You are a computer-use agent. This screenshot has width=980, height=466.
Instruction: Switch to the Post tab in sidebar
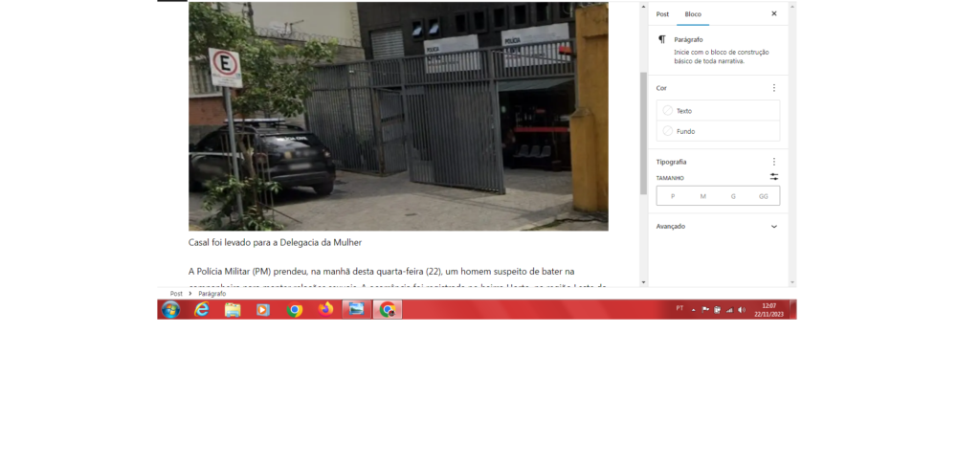pyautogui.click(x=662, y=13)
